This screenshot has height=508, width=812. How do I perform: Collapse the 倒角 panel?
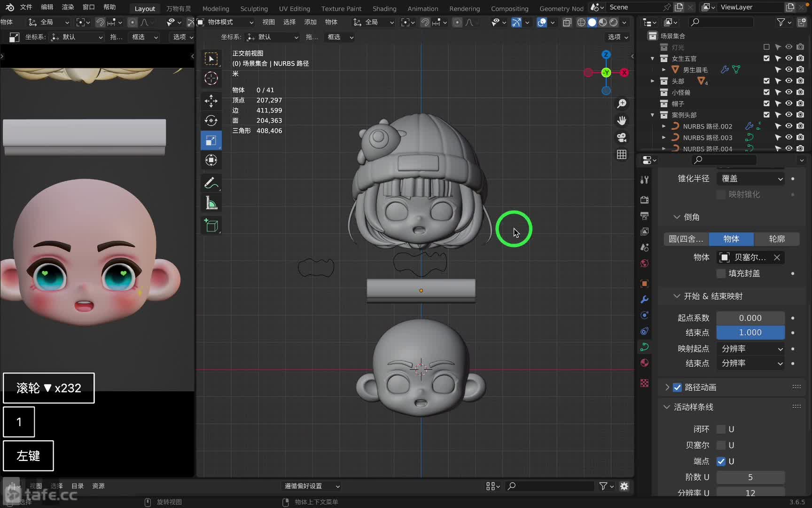677,217
